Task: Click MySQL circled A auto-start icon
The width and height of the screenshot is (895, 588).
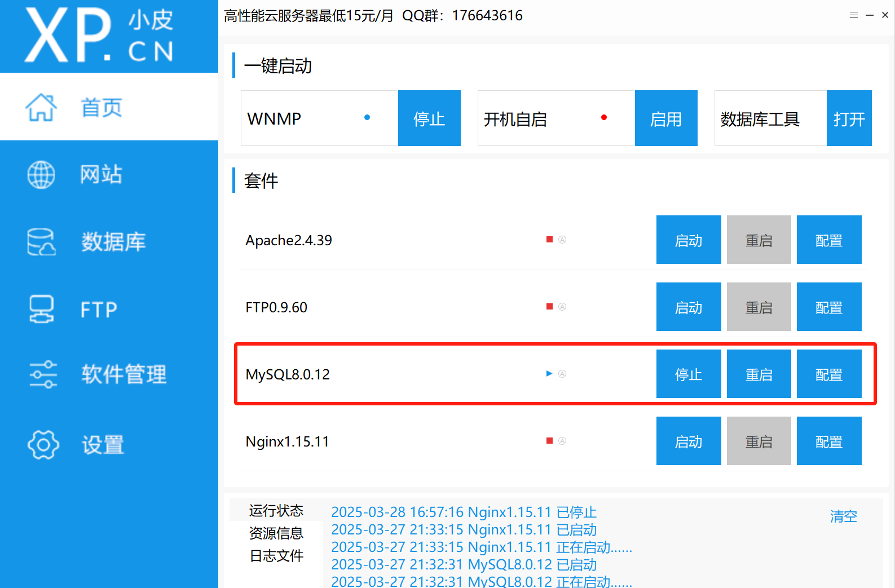Action: point(562,374)
